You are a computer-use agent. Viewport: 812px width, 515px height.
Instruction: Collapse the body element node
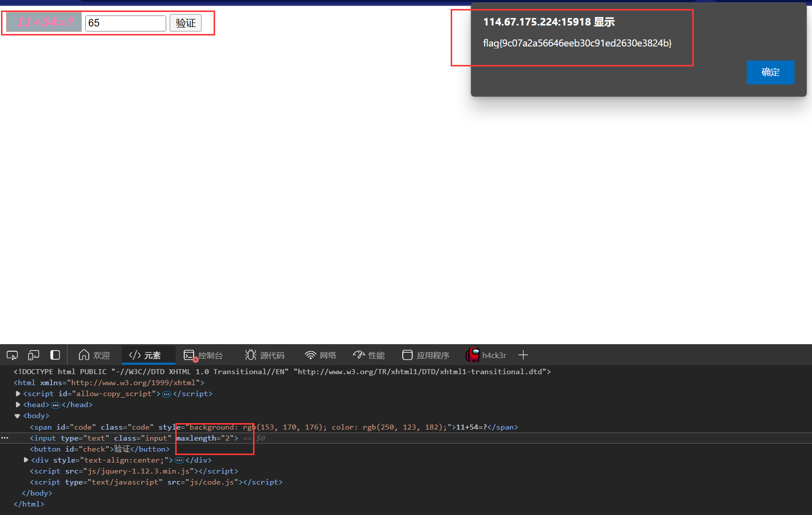[x=17, y=416]
